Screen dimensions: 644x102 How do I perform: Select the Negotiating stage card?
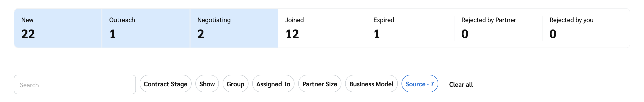[234, 28]
